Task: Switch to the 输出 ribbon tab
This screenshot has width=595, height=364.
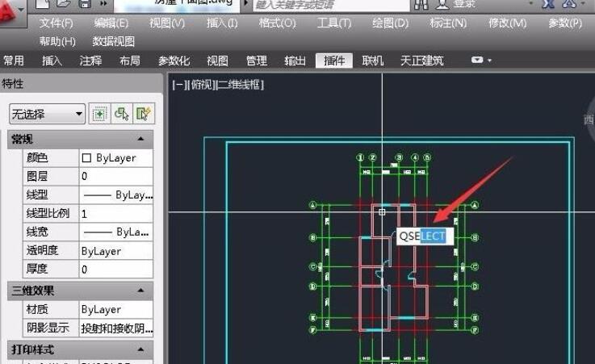Action: [x=295, y=61]
